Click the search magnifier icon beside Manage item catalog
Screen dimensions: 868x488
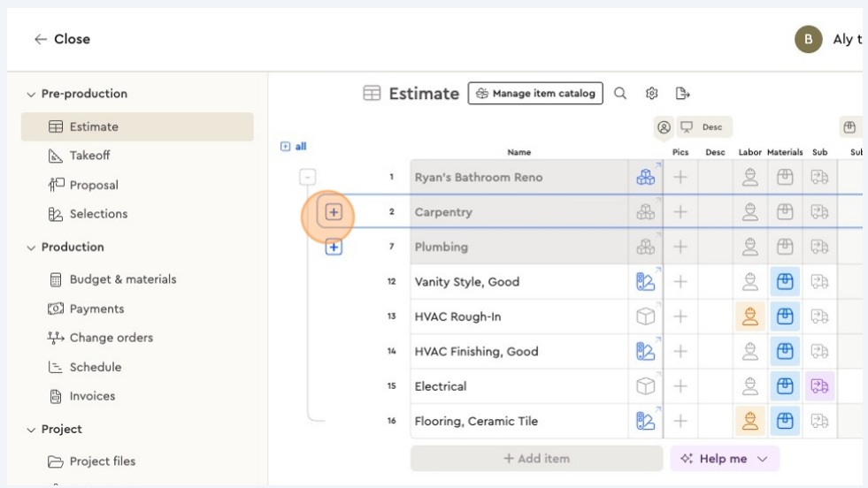620,94
